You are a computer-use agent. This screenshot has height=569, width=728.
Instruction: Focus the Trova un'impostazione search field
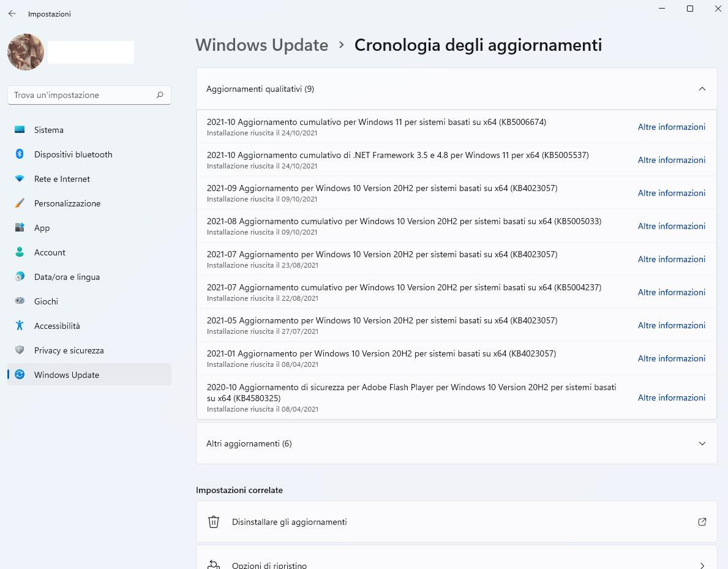[89, 95]
